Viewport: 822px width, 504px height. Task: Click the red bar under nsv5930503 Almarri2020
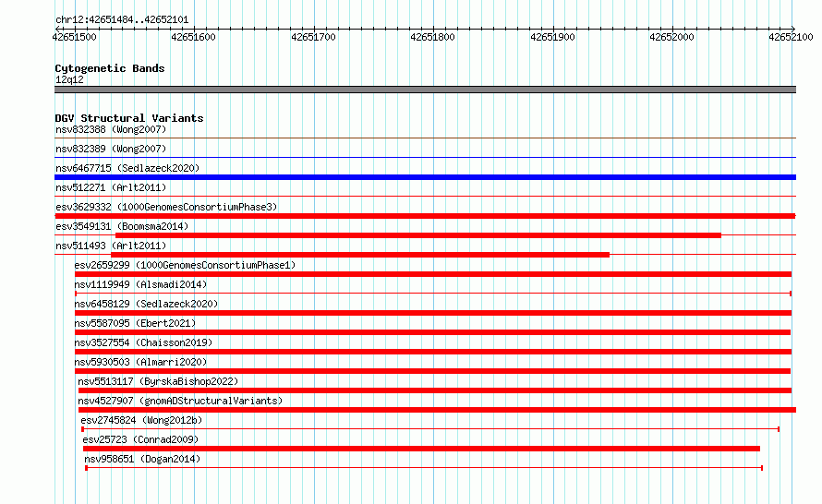click(x=432, y=371)
